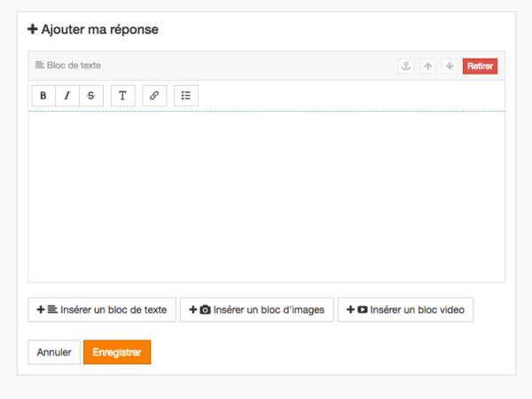Click the video play icon on the video button
Image resolution: width=532 pixels, height=399 pixels.
363,309
